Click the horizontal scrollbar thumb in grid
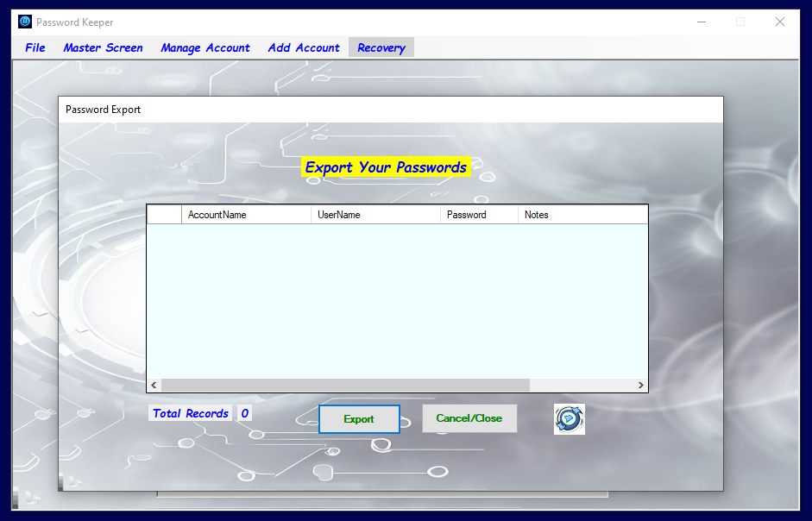The image size is (812, 521). [x=345, y=386]
